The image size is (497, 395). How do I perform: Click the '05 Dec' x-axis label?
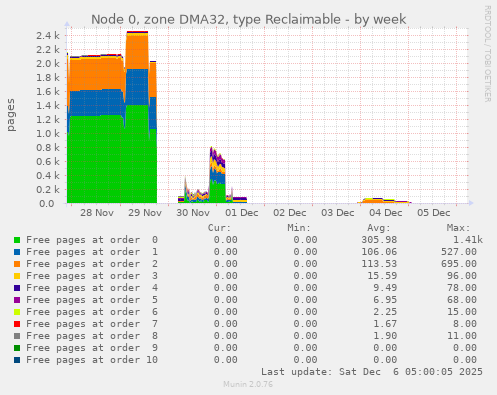click(x=434, y=213)
